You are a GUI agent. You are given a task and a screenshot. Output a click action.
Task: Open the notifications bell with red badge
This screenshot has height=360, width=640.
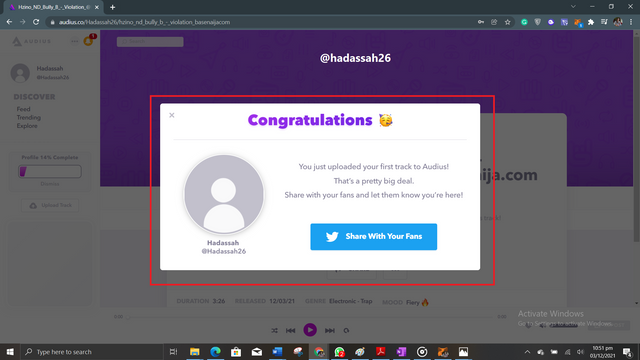88,41
